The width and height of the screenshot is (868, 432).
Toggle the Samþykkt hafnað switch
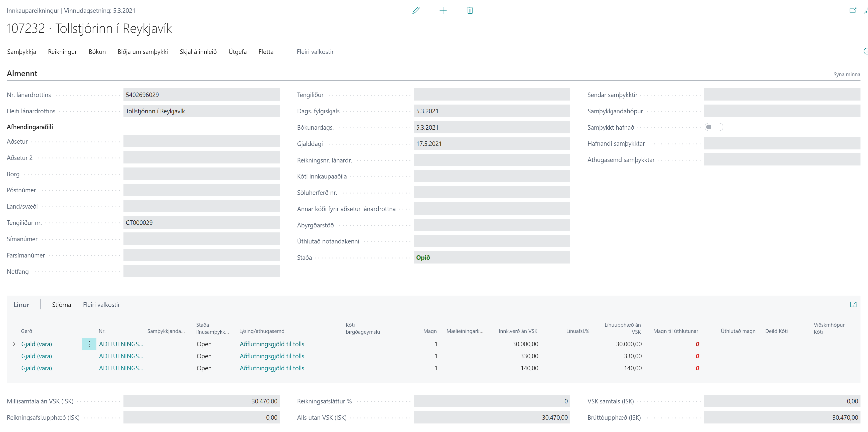point(714,127)
